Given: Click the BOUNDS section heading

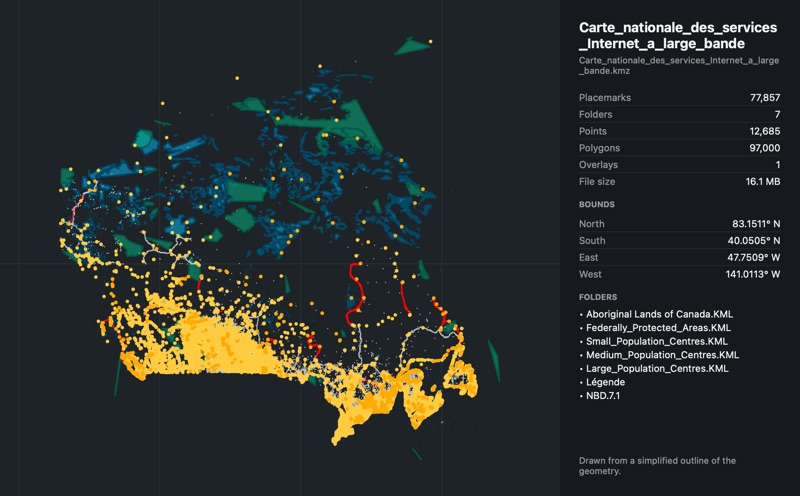Looking at the screenshot, I should [596, 204].
